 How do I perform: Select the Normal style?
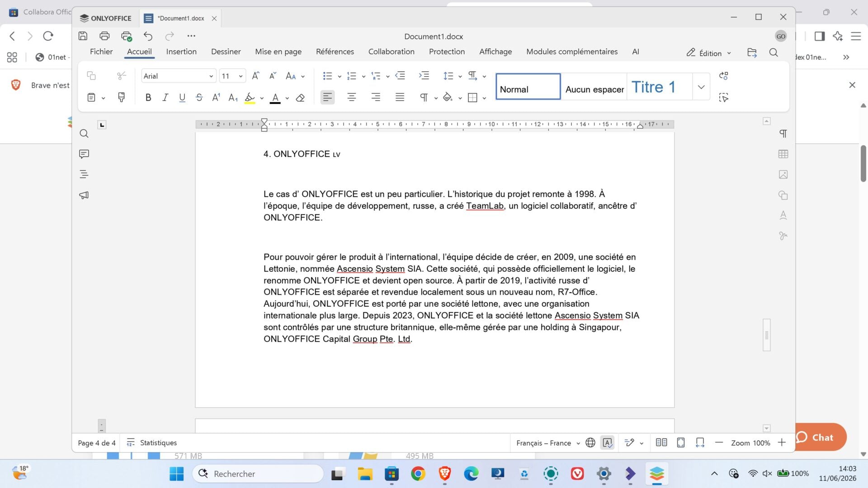pos(528,87)
